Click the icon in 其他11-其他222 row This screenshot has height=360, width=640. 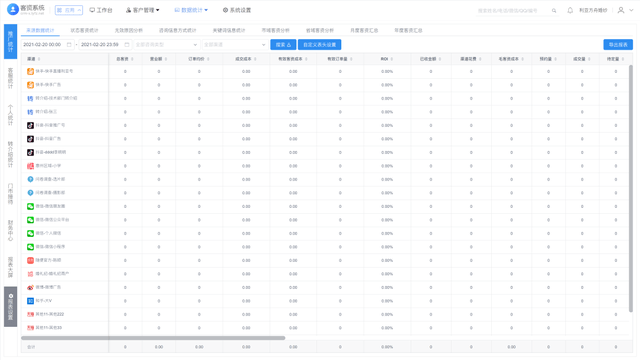pyautogui.click(x=30, y=314)
